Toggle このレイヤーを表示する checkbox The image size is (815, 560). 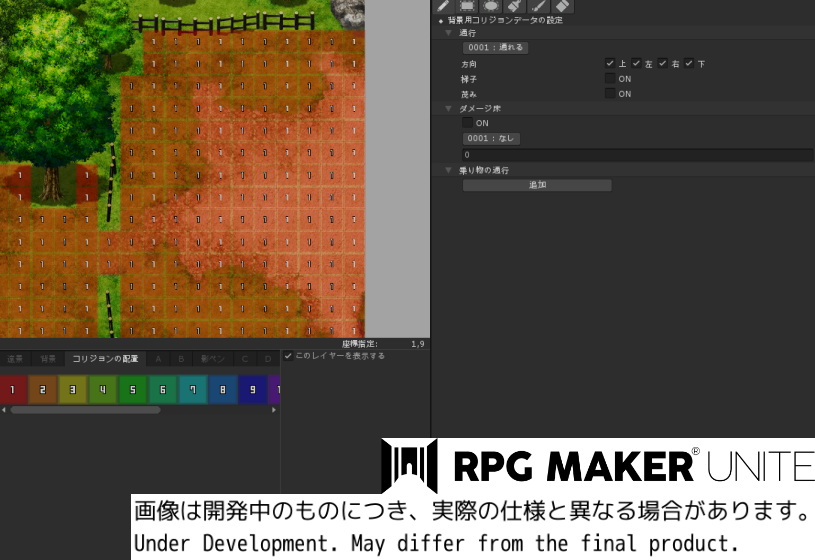[x=288, y=356]
